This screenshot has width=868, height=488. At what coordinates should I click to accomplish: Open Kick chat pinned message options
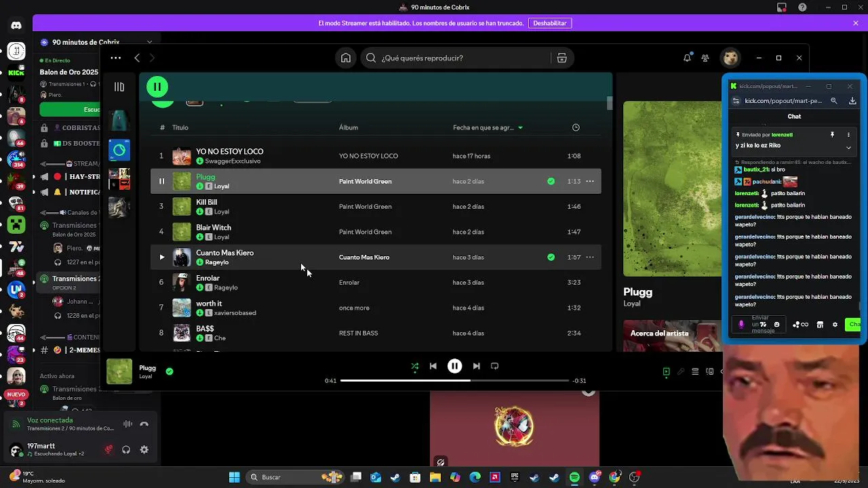tap(848, 135)
